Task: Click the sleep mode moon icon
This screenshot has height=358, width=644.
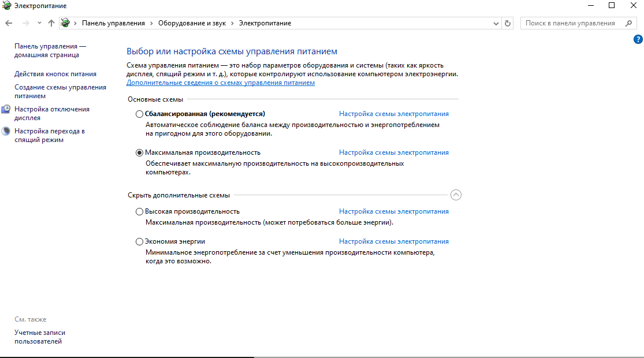Action: tap(6, 132)
